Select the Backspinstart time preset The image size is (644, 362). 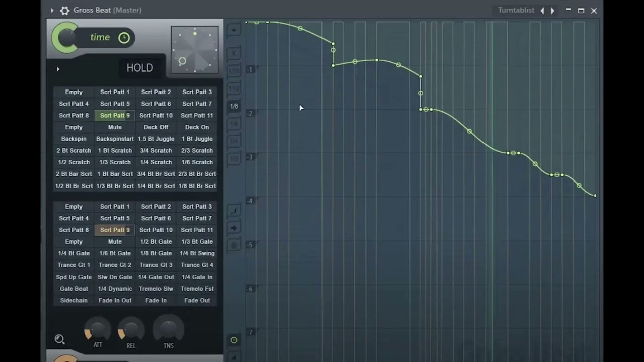115,139
